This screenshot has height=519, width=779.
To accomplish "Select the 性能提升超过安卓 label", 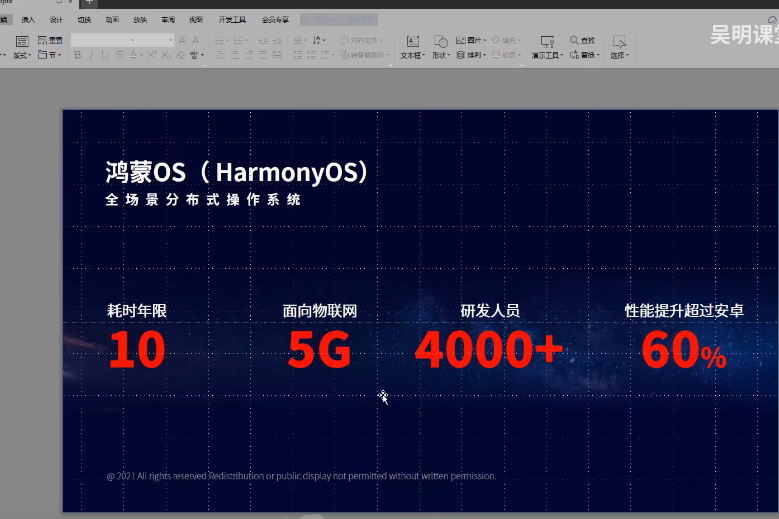I will [x=684, y=311].
